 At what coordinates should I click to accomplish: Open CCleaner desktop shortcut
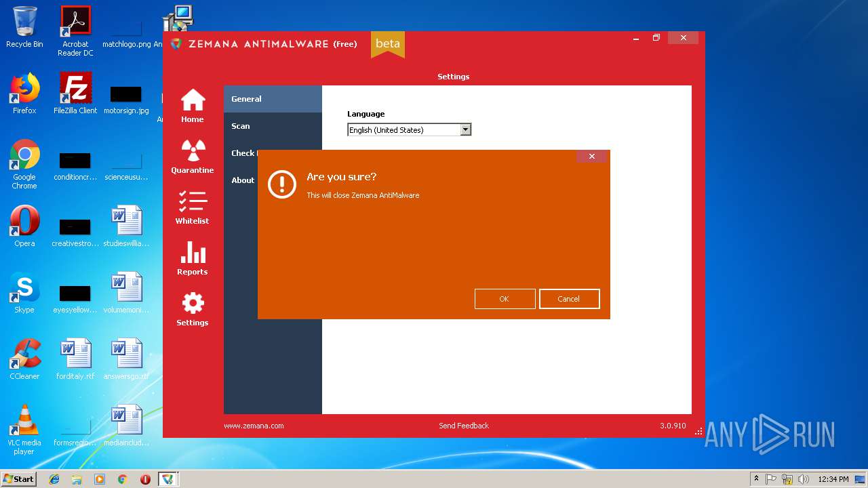[24, 359]
